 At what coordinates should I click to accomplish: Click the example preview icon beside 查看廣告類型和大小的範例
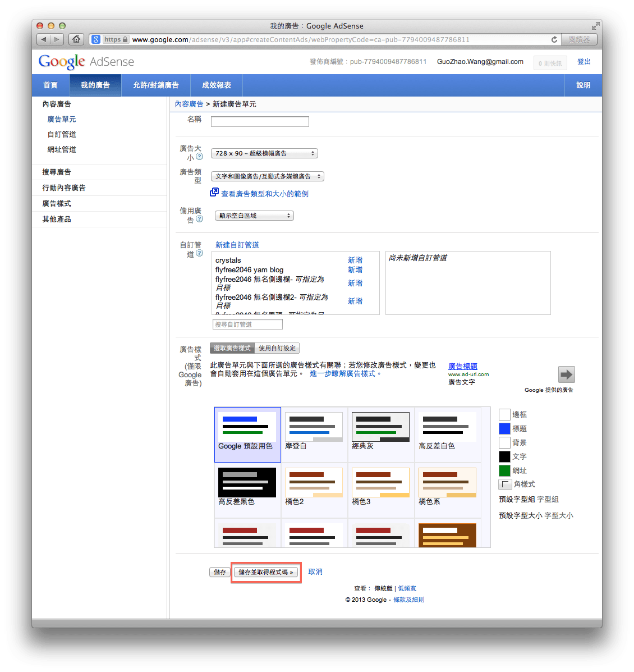point(214,192)
